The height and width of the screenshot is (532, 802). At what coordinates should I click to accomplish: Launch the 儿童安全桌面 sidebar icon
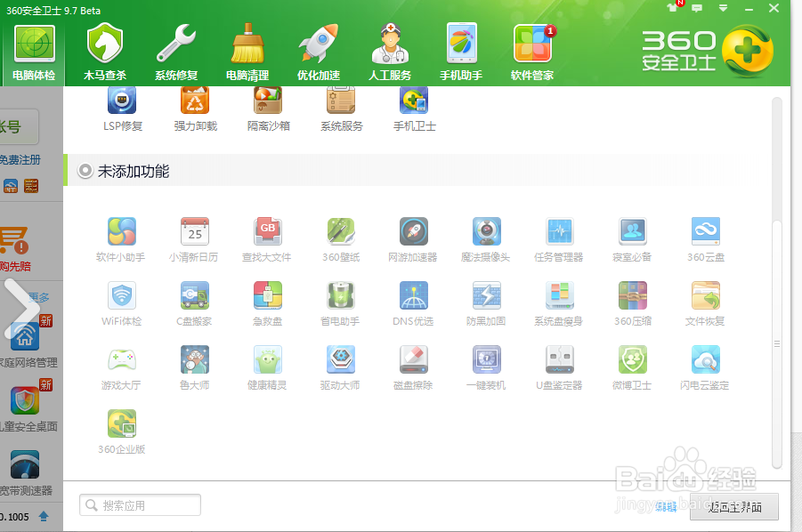click(x=25, y=400)
